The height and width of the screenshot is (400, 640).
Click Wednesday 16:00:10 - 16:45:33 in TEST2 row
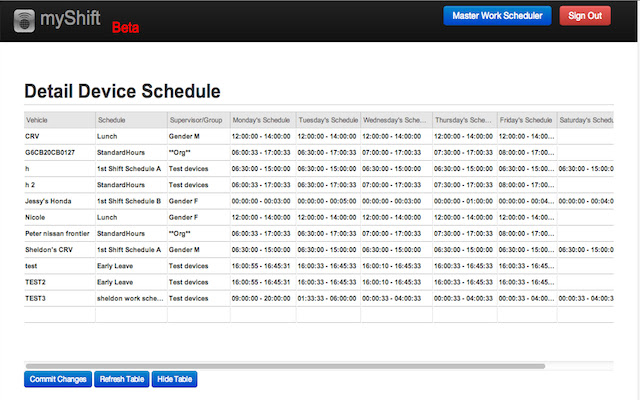click(396, 282)
